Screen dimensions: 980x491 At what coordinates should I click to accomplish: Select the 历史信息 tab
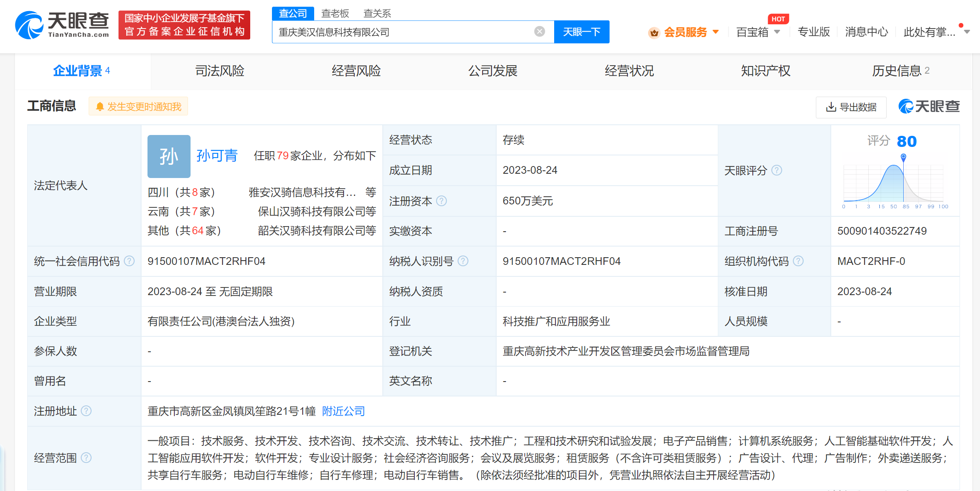tap(900, 71)
